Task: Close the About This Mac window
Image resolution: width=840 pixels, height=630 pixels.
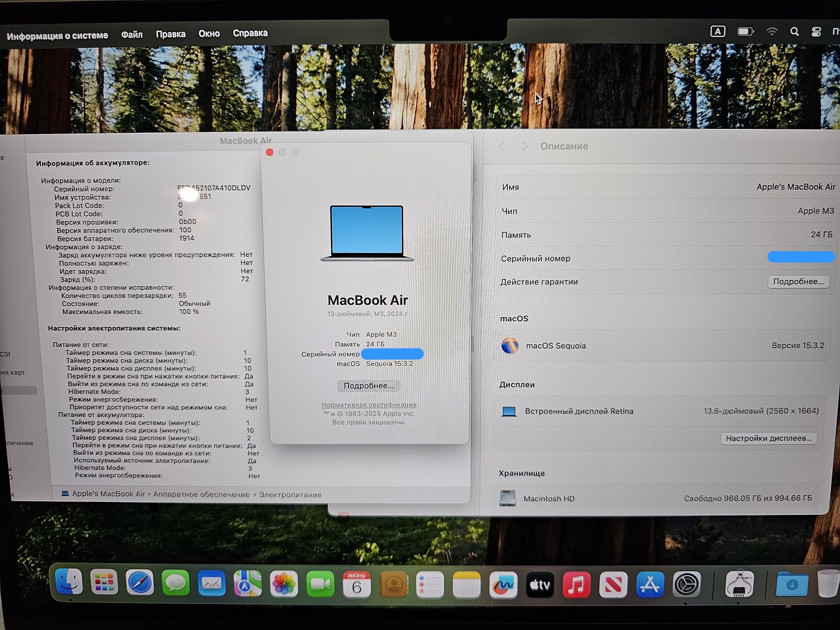Action: [x=270, y=152]
